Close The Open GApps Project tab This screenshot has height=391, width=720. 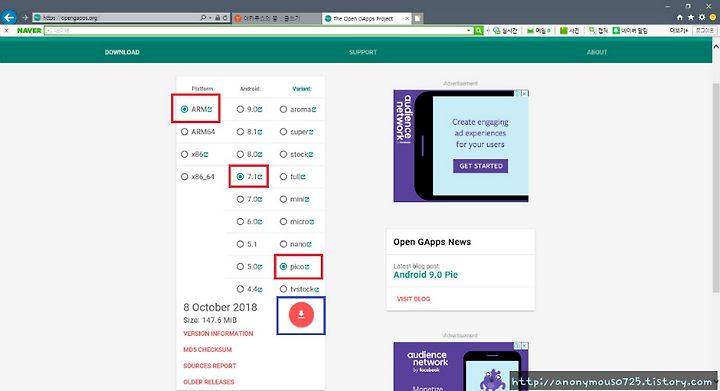tap(407, 18)
